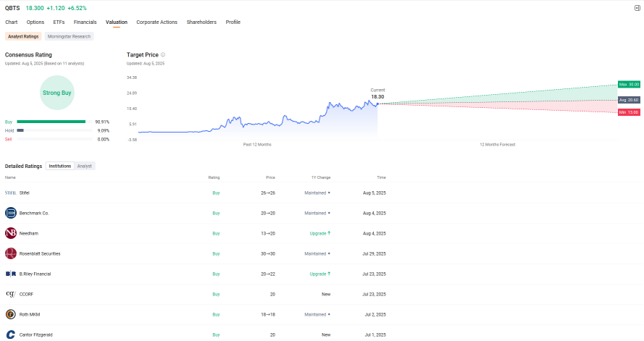Click the Rating column header

point(214,177)
